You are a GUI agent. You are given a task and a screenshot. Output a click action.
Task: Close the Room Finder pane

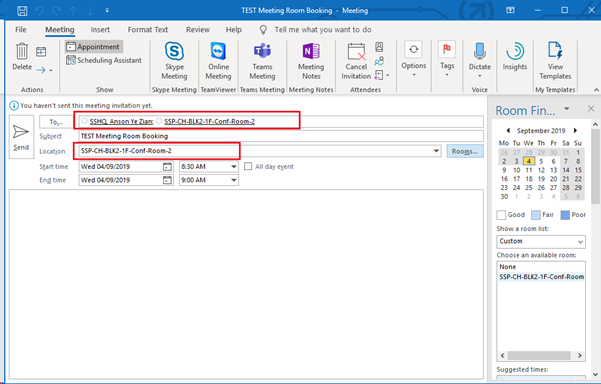591,109
